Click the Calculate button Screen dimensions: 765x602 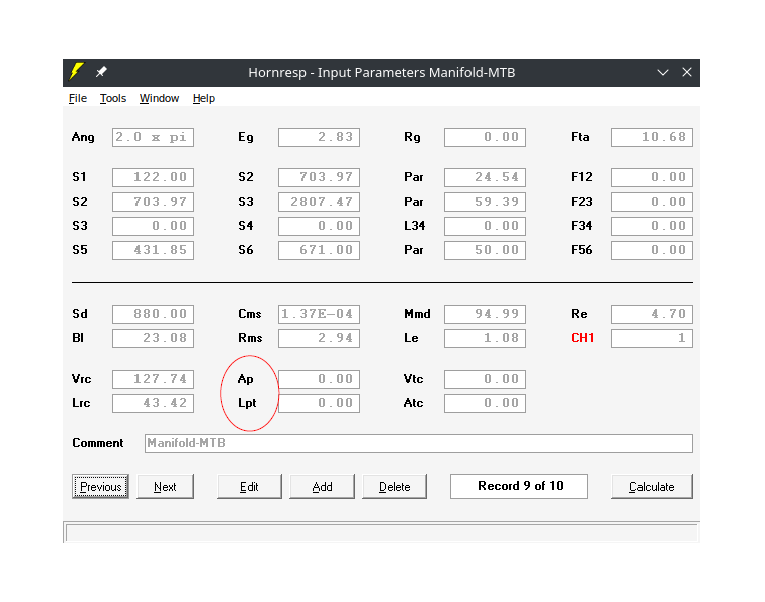[x=652, y=486]
